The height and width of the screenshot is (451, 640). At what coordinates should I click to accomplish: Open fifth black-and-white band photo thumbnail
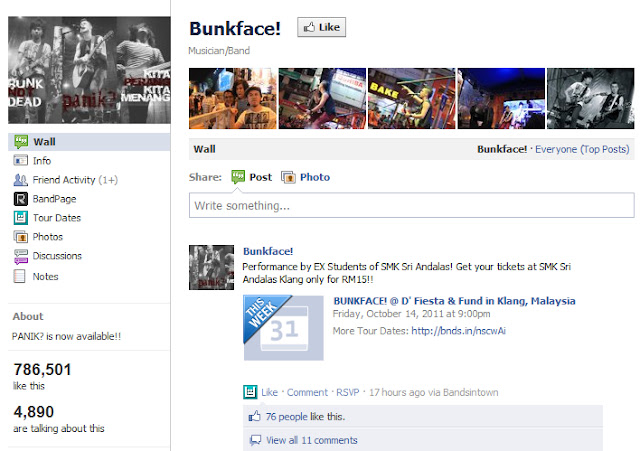coord(590,98)
